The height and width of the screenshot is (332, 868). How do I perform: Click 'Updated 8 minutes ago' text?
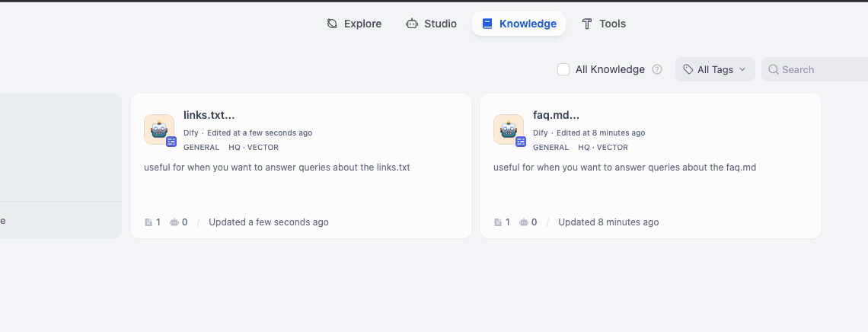coord(608,222)
